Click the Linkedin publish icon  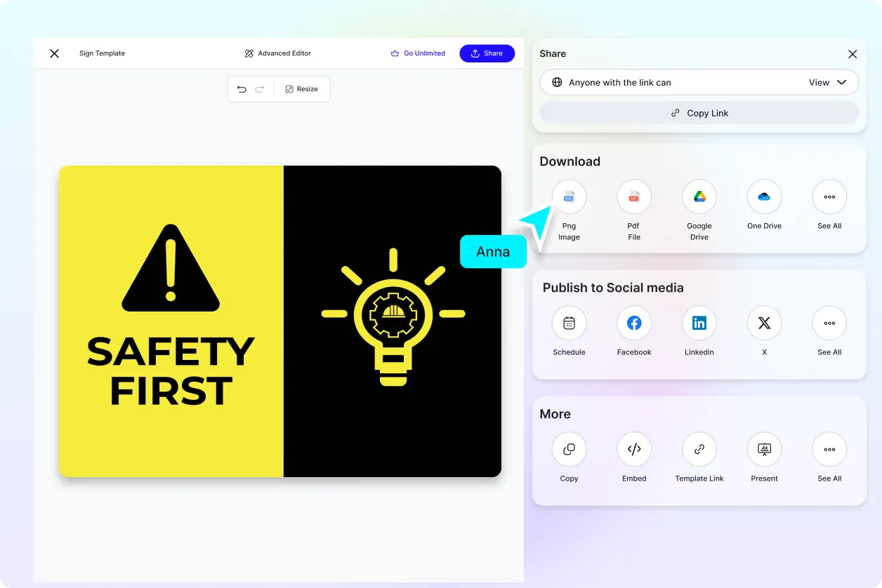coord(699,323)
